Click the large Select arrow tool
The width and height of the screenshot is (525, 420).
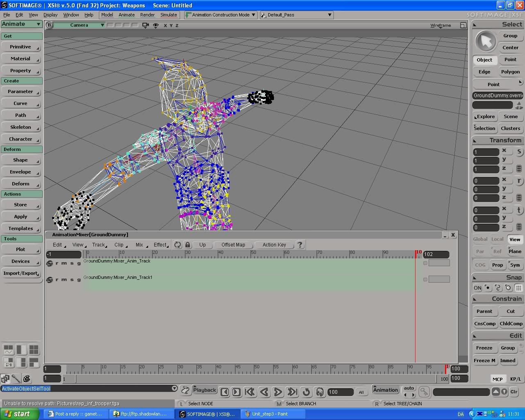486,41
